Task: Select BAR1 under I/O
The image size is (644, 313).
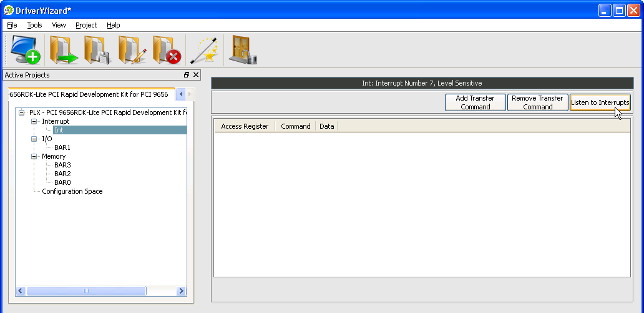Action: pos(62,147)
